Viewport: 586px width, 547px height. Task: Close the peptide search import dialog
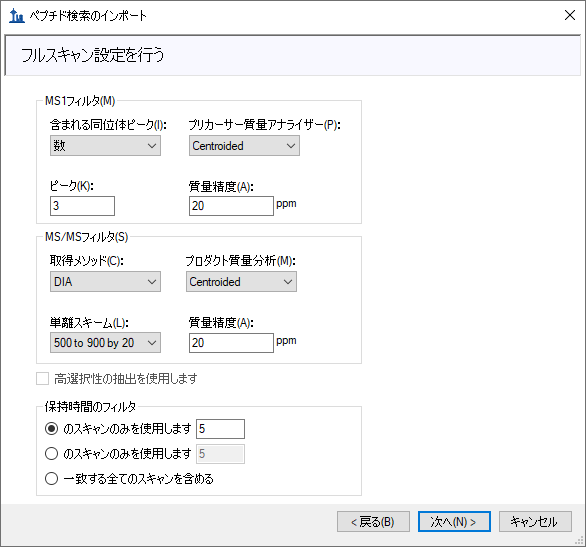pyautogui.click(x=570, y=15)
